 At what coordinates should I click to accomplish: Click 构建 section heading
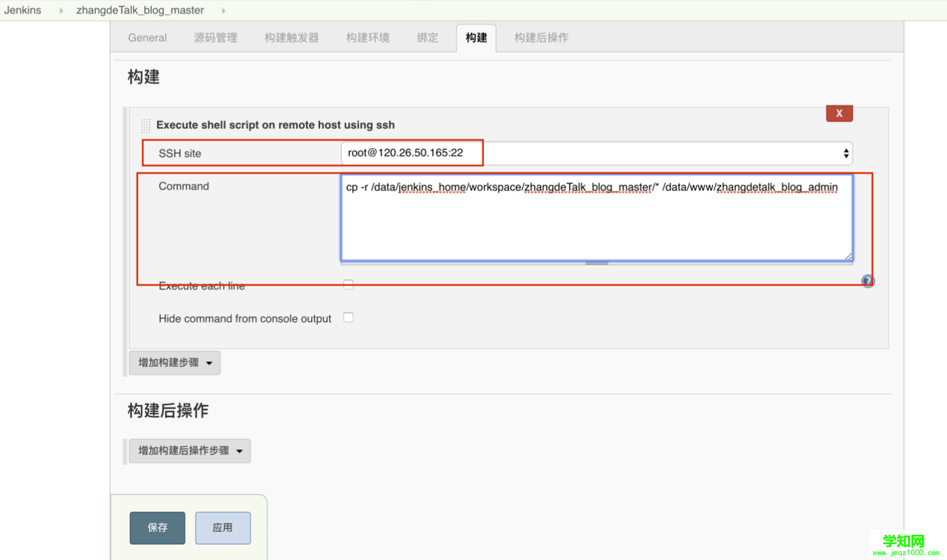[144, 77]
